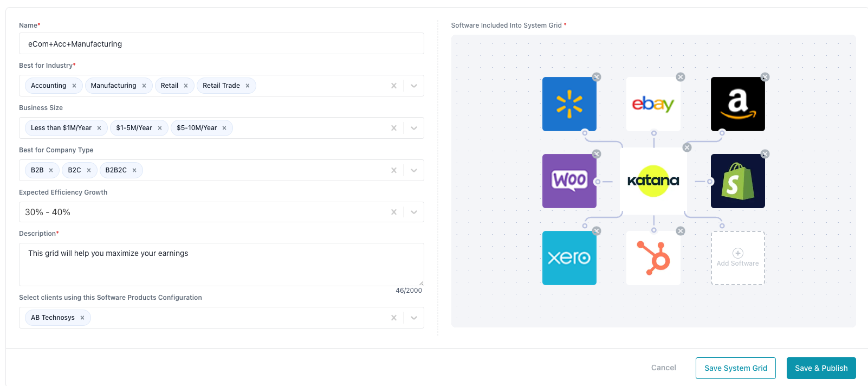Select the HubSpot software tile
The width and height of the screenshot is (868, 386).
[653, 258]
